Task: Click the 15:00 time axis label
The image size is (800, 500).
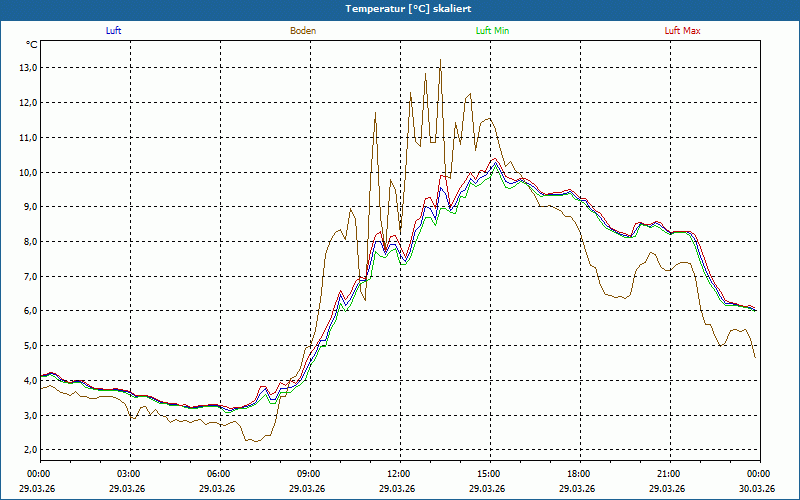Action: click(489, 474)
